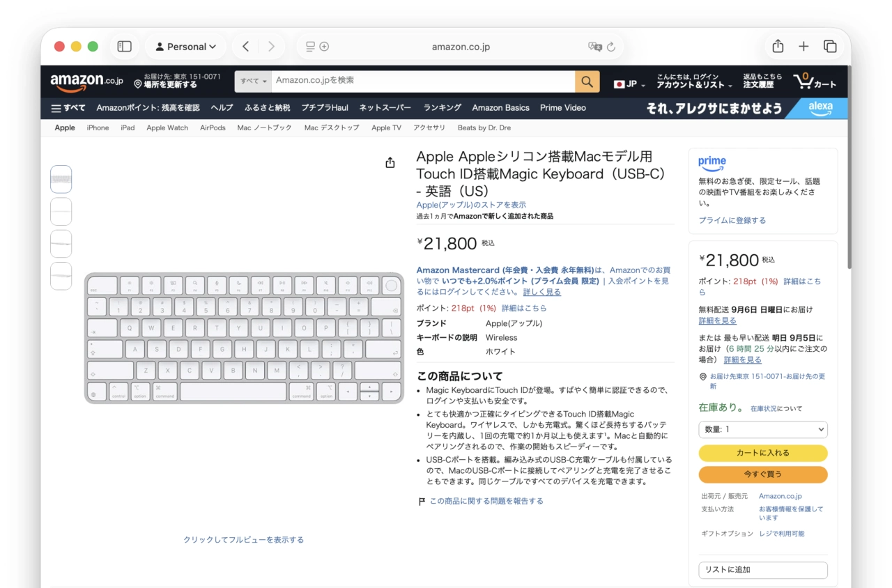Expand アカウント&リスト menu

[694, 81]
